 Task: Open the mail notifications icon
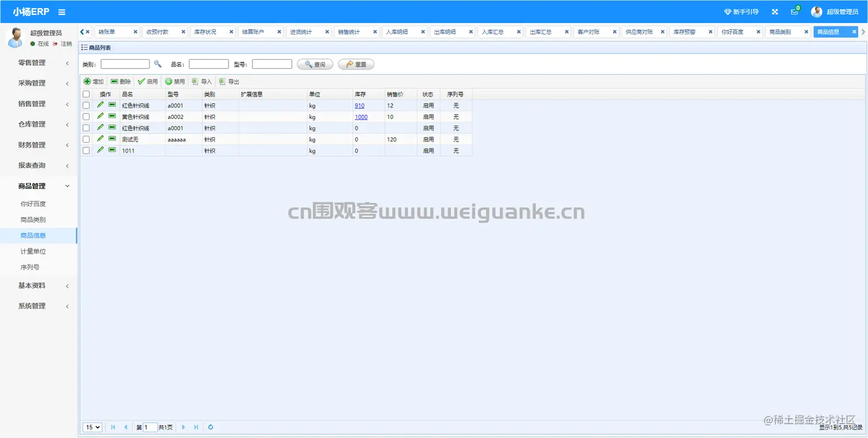pyautogui.click(x=795, y=12)
